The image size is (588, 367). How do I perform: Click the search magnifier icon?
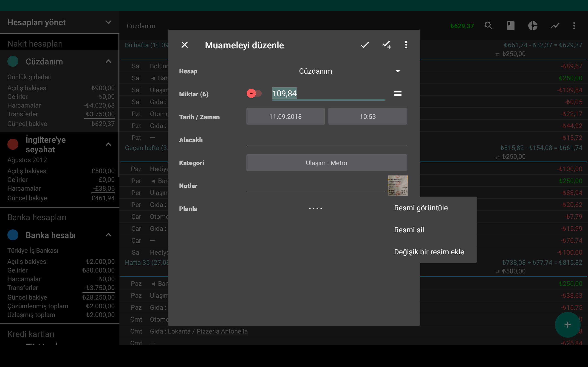[x=488, y=26]
